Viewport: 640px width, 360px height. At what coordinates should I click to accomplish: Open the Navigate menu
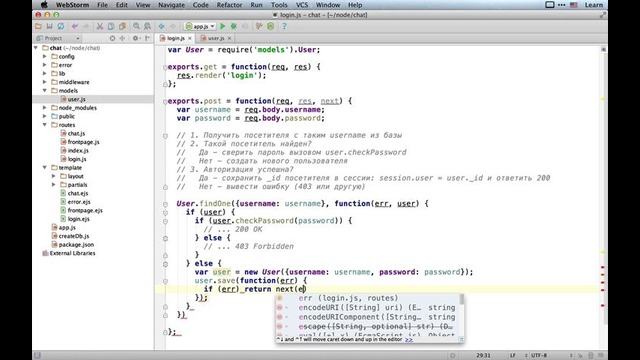tap(171, 5)
